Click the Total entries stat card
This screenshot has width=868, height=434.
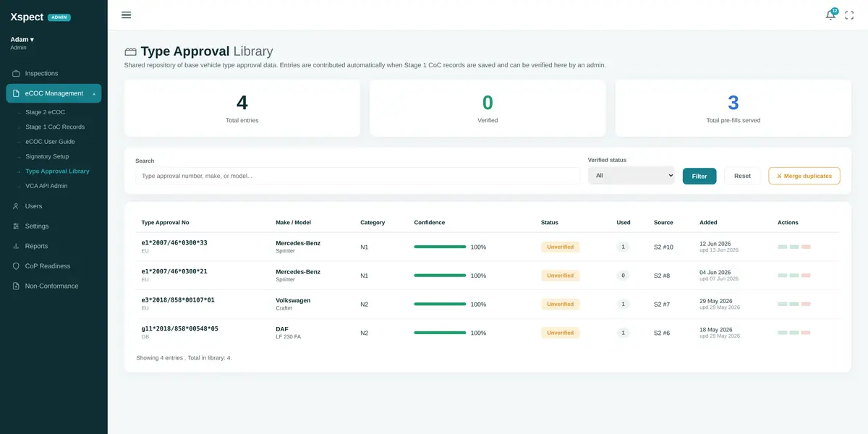click(242, 108)
